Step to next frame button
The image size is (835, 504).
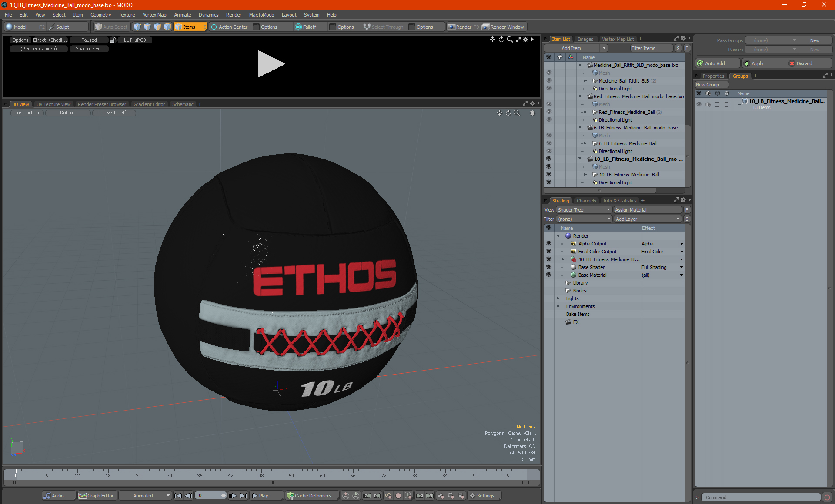click(x=233, y=496)
